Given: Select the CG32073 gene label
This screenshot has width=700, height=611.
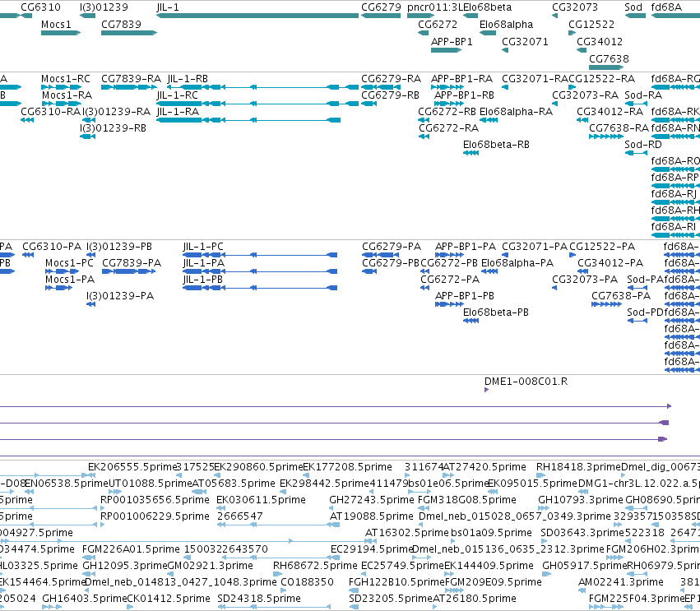Looking at the screenshot, I should tap(575, 7).
